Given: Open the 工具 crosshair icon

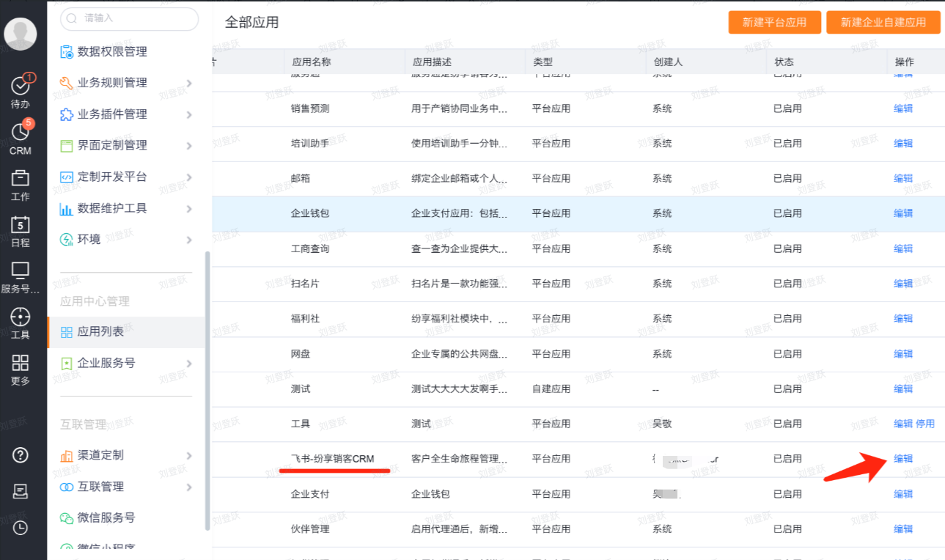Looking at the screenshot, I should pos(21,317).
